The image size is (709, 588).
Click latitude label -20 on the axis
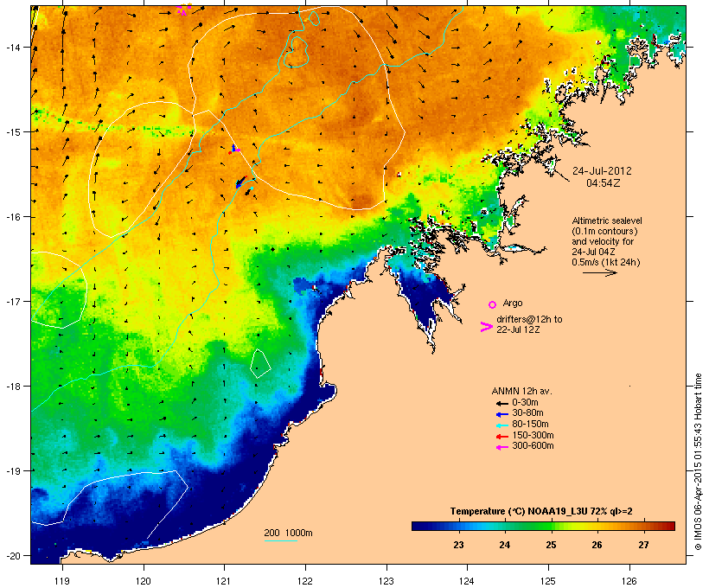(13, 556)
